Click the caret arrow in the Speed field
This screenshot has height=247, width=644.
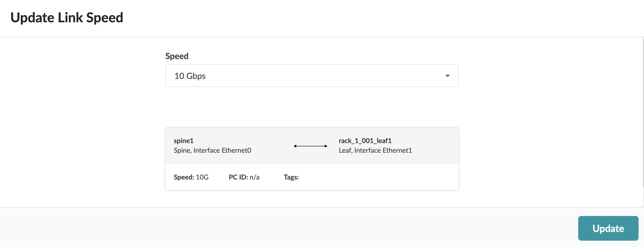coord(448,76)
